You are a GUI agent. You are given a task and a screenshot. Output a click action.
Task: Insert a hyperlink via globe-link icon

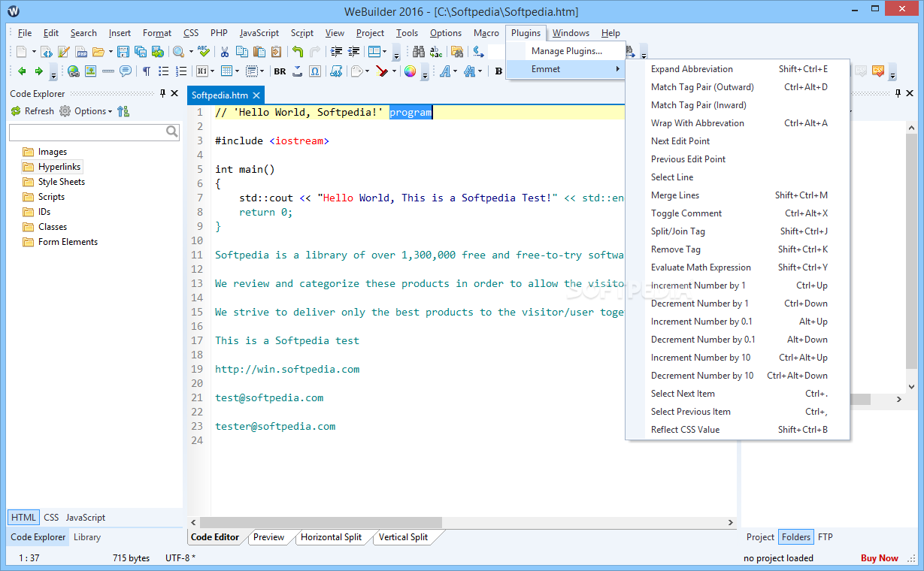coord(73,71)
